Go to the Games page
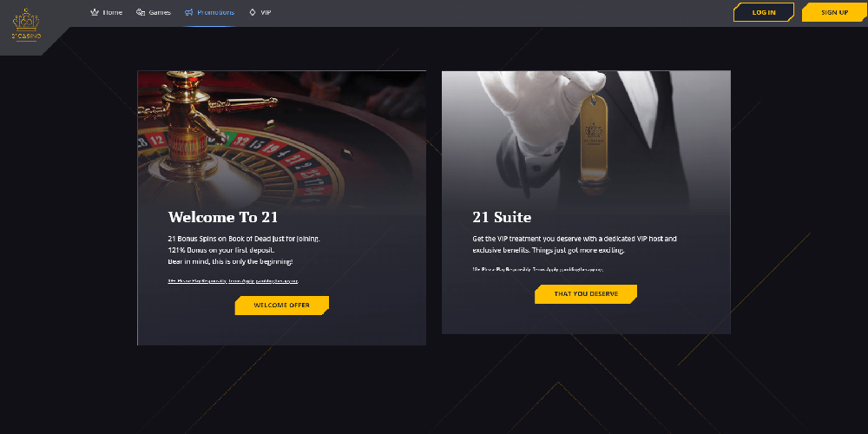 click(x=160, y=12)
